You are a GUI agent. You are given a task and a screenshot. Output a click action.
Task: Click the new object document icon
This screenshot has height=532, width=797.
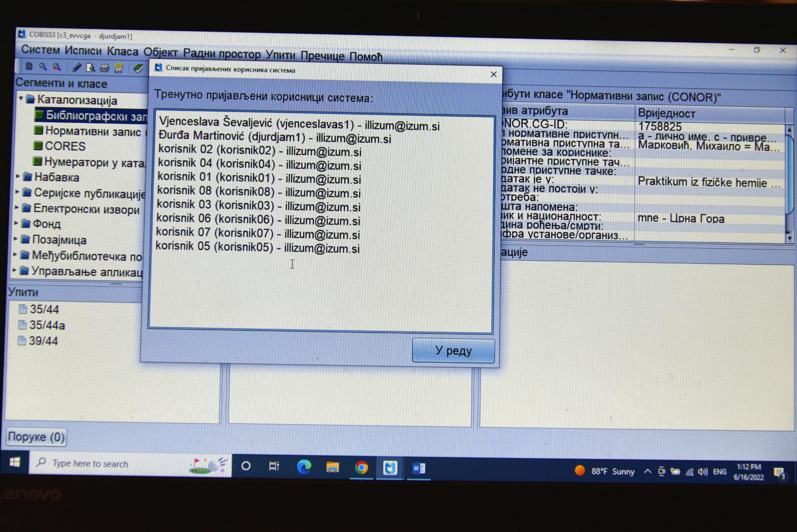coord(29,66)
